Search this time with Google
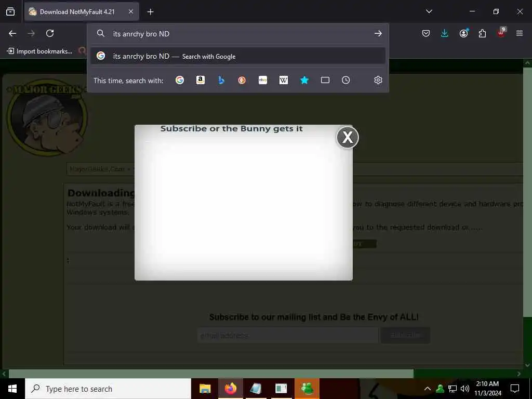 [179, 80]
